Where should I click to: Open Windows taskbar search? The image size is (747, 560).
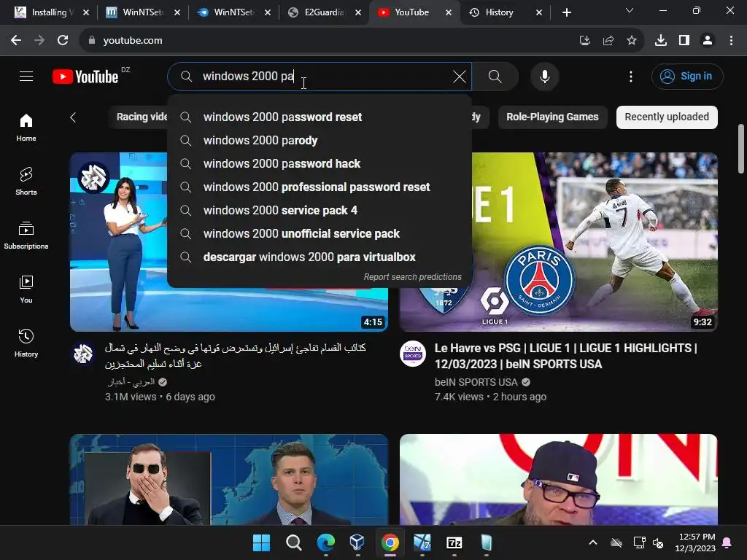point(293,542)
